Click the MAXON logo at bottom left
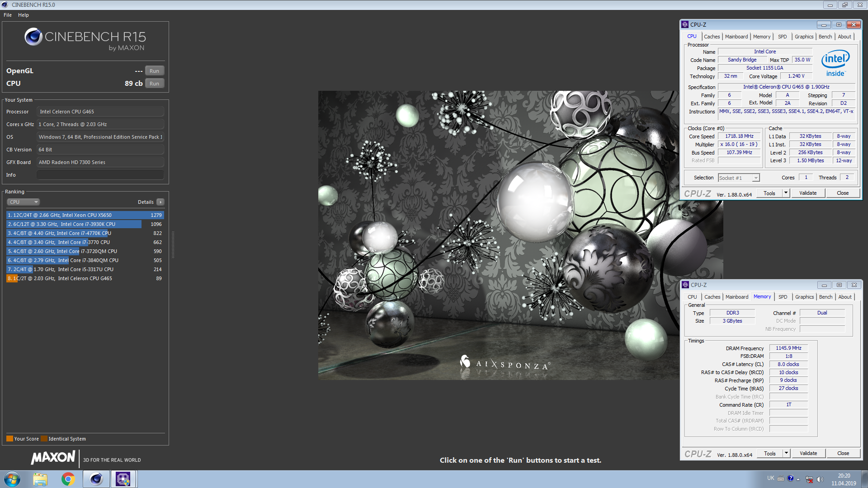 [53, 458]
